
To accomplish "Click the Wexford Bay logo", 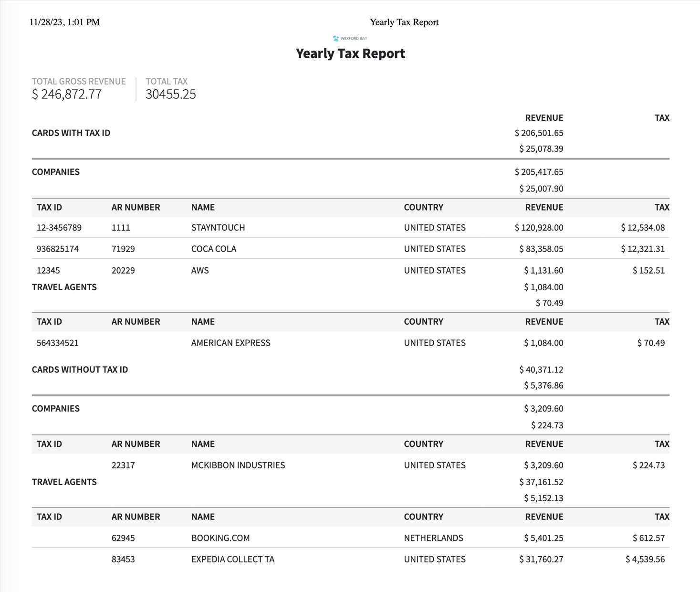I will coord(350,38).
